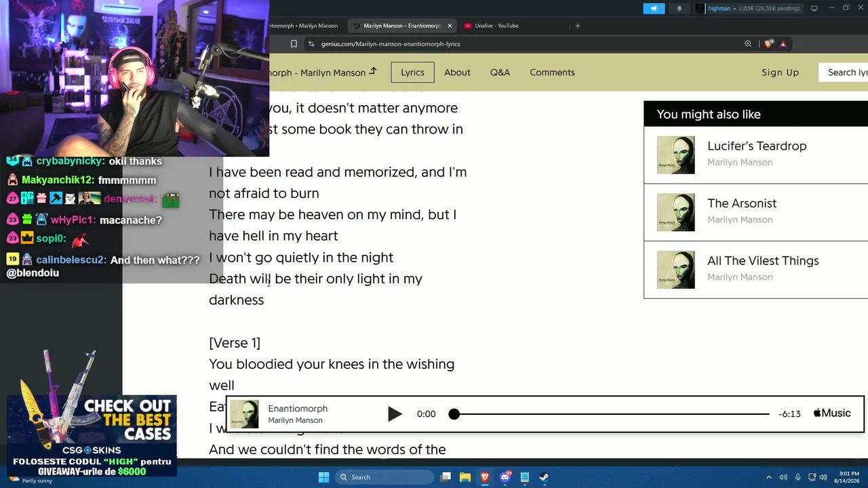Viewport: 868px width, 488px height.
Task: Click username crybabynicky in chat
Action: point(71,161)
